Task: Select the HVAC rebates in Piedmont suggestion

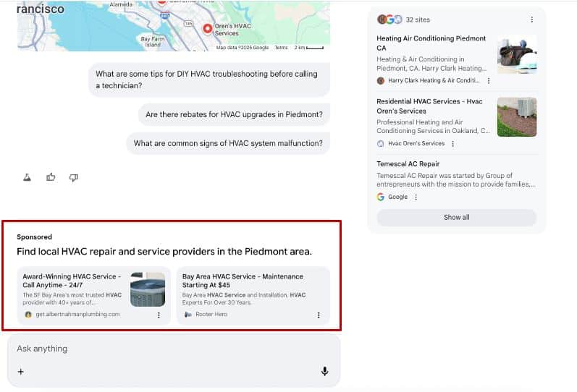Action: coord(234,114)
